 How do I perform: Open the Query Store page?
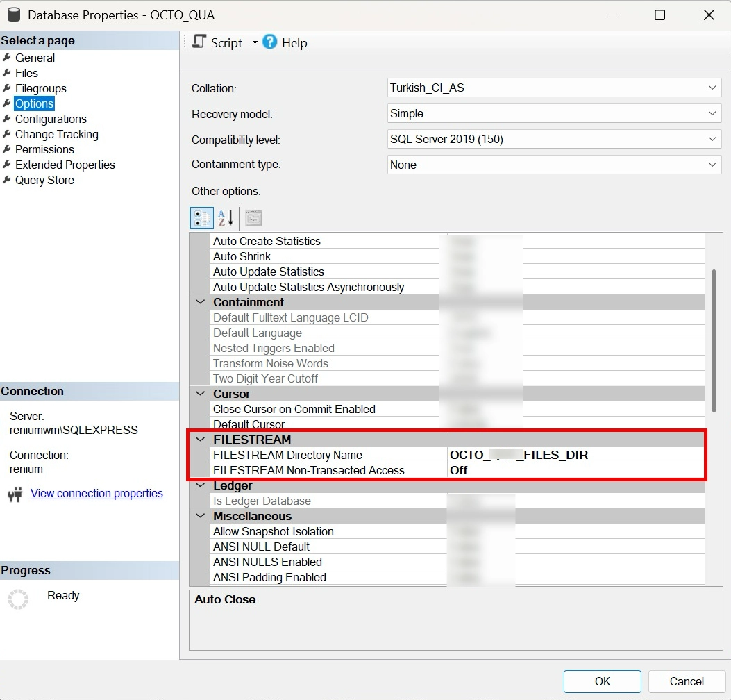click(x=44, y=180)
